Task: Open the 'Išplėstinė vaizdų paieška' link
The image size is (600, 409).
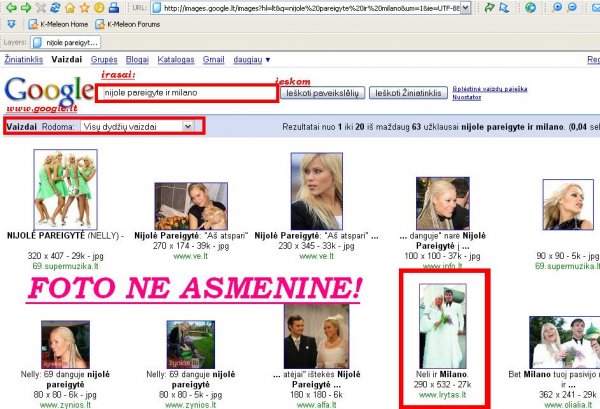Action: click(489, 89)
